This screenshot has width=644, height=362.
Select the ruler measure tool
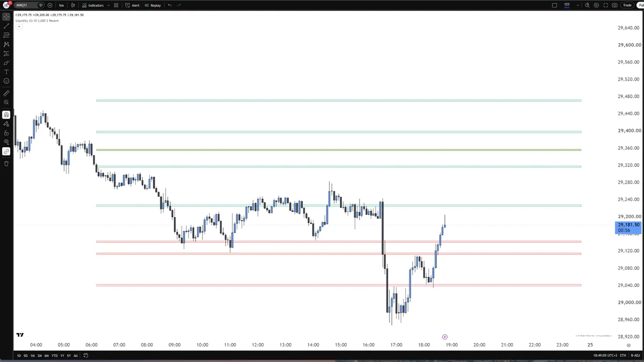6,93
